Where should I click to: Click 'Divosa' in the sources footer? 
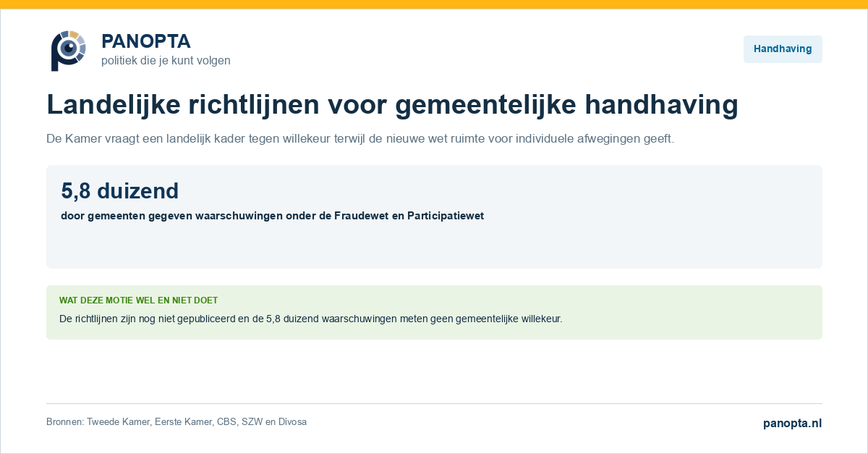[x=292, y=422]
